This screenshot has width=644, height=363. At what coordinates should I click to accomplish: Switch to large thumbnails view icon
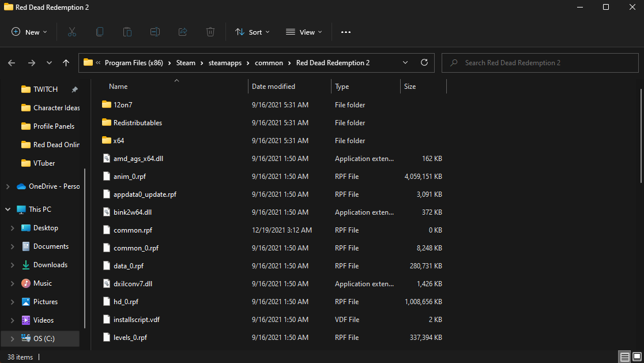[x=637, y=357]
